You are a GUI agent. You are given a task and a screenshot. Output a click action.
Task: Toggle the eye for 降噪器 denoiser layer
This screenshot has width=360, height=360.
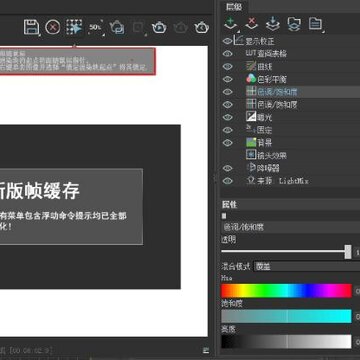click(227, 168)
